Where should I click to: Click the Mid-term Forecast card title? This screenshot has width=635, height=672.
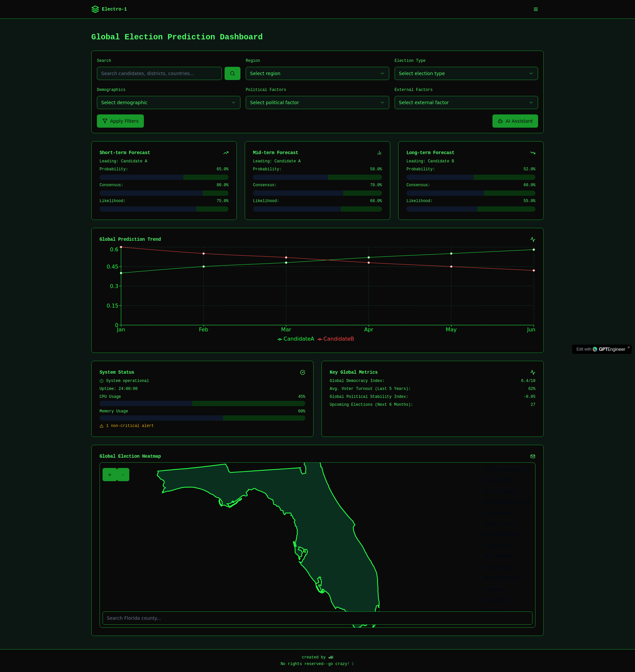coord(275,153)
